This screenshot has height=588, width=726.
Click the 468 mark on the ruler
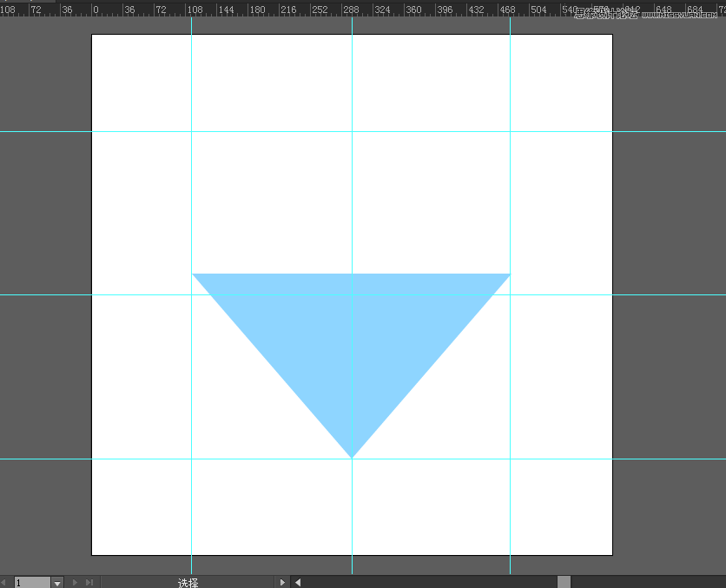point(507,10)
